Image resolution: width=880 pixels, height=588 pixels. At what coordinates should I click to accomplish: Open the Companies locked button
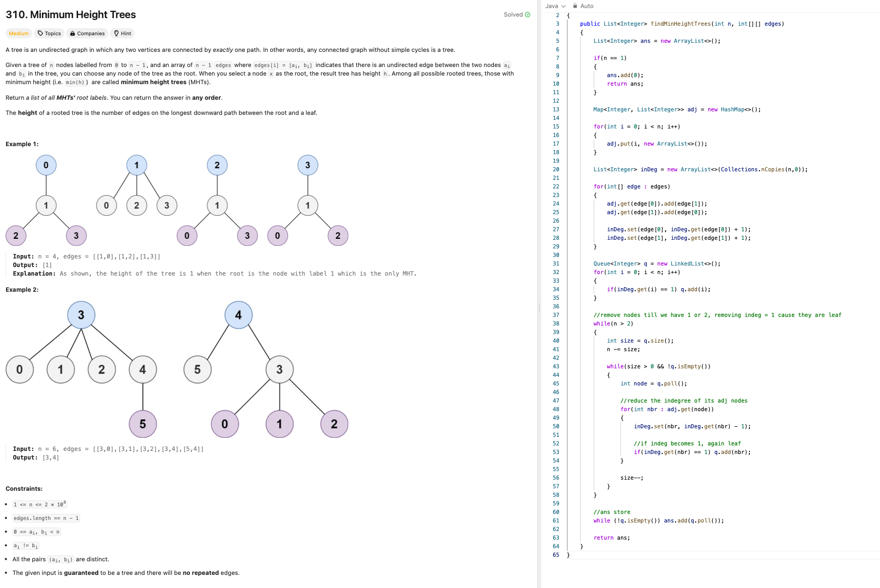pyautogui.click(x=87, y=34)
